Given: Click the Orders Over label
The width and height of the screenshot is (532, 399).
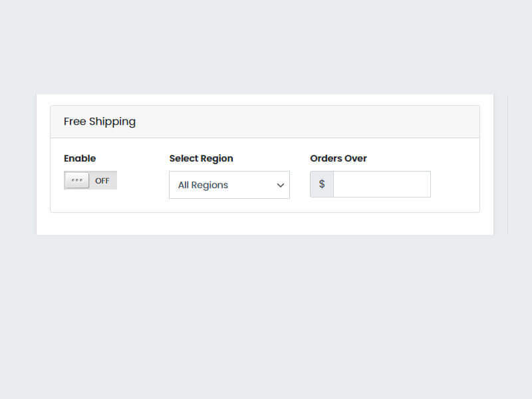Looking at the screenshot, I should (x=338, y=158).
